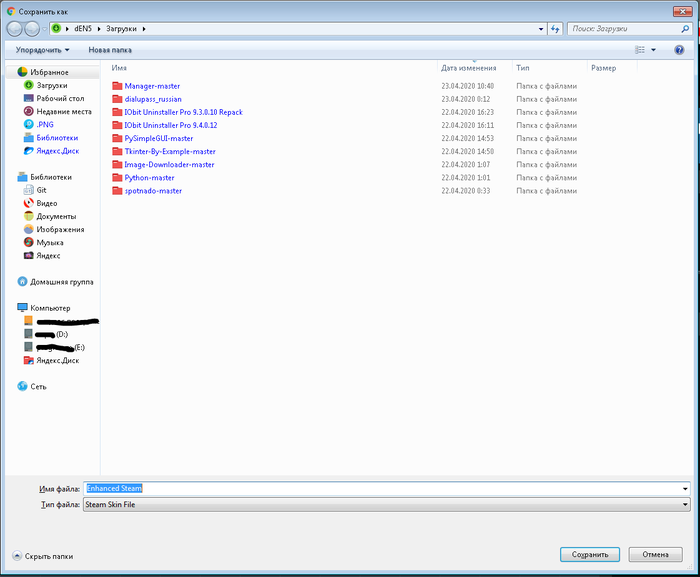Open the Упорядочить dropdown menu

[42, 50]
